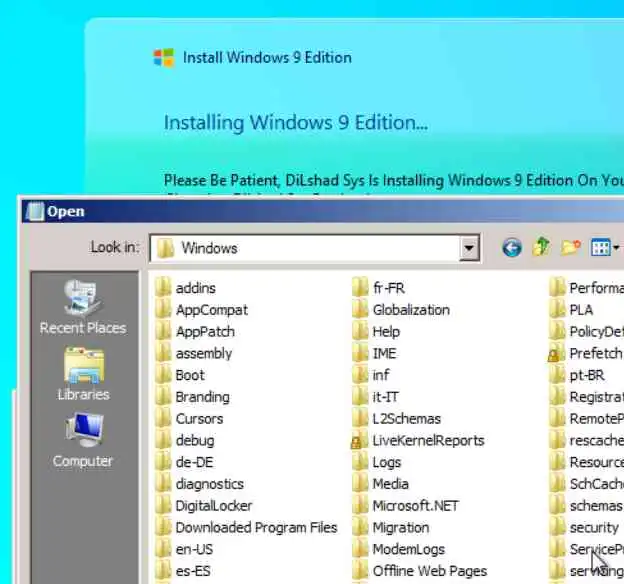Click the Open dialog title bar icon
The width and height of the screenshot is (624, 584).
click(x=35, y=211)
